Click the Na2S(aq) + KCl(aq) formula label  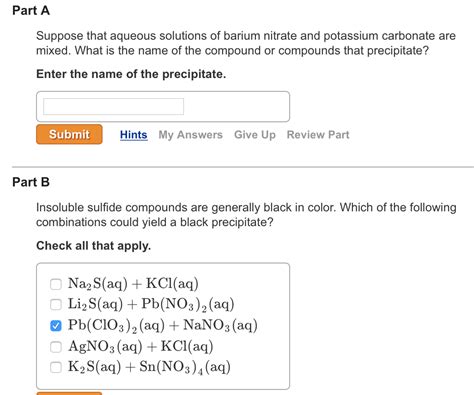tap(133, 284)
